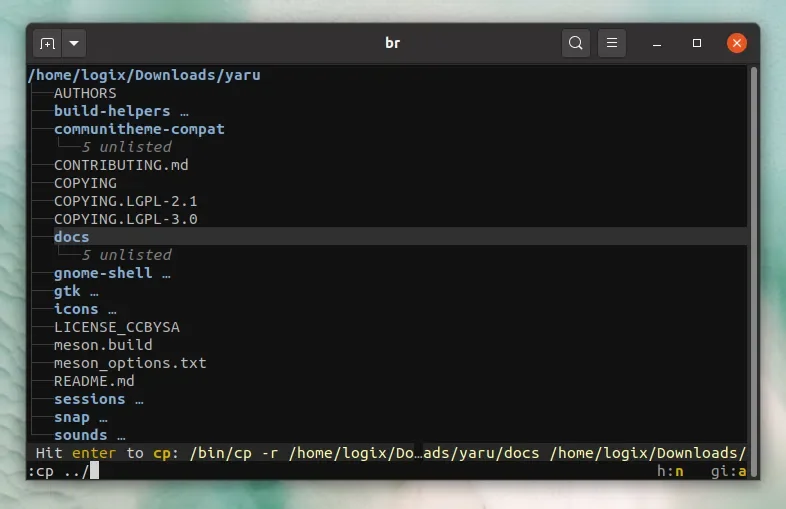This screenshot has width=786, height=509.
Task: Toggle the gitignore gi:a flag
Action: click(x=728, y=470)
